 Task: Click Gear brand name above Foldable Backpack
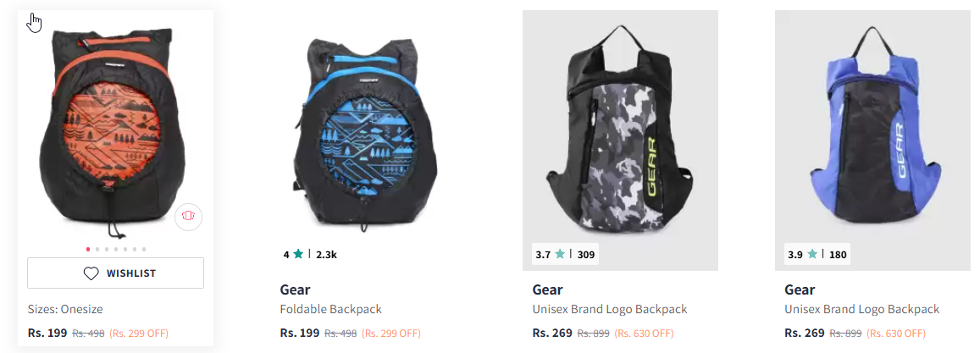click(295, 290)
